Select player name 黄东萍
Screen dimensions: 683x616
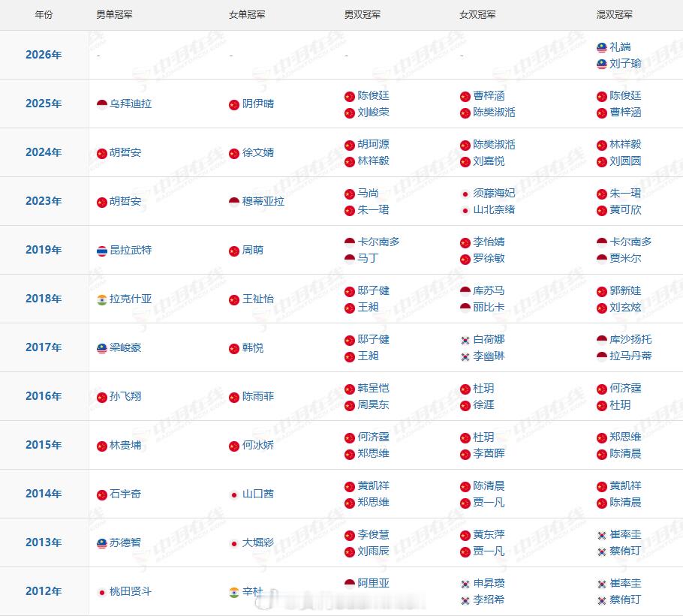[489, 535]
